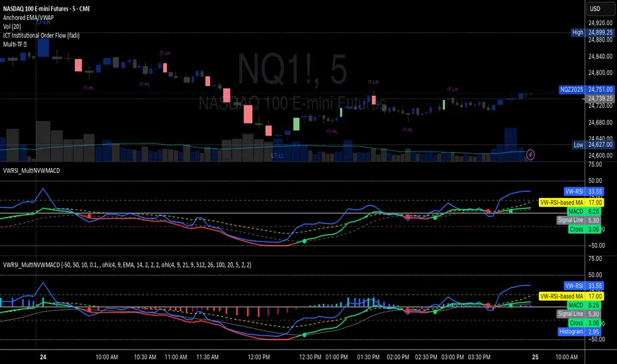This screenshot has height=364, width=617.
Task: Click the 01:00 PM time axis label
Action: tap(336, 357)
